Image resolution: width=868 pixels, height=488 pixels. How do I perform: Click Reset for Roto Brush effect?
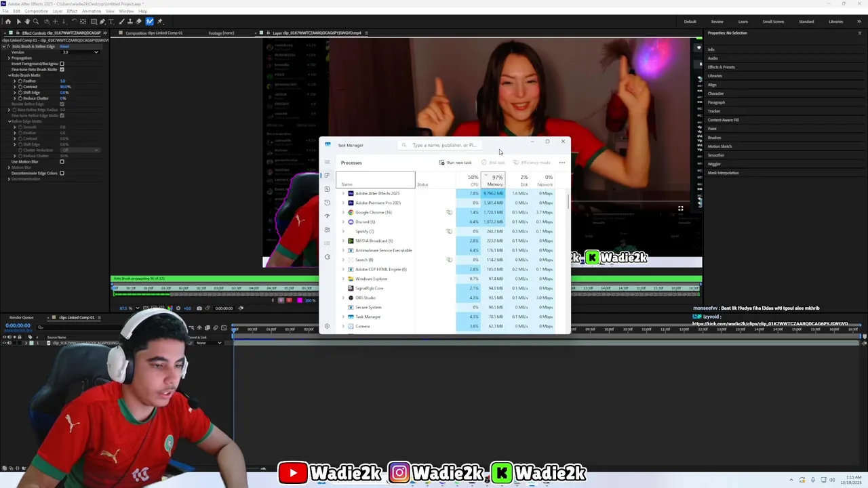click(64, 47)
